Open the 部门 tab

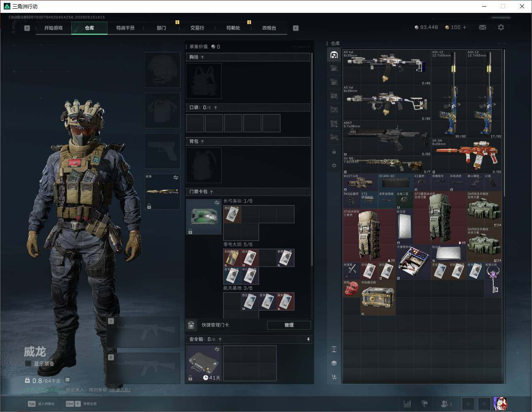[x=161, y=28]
